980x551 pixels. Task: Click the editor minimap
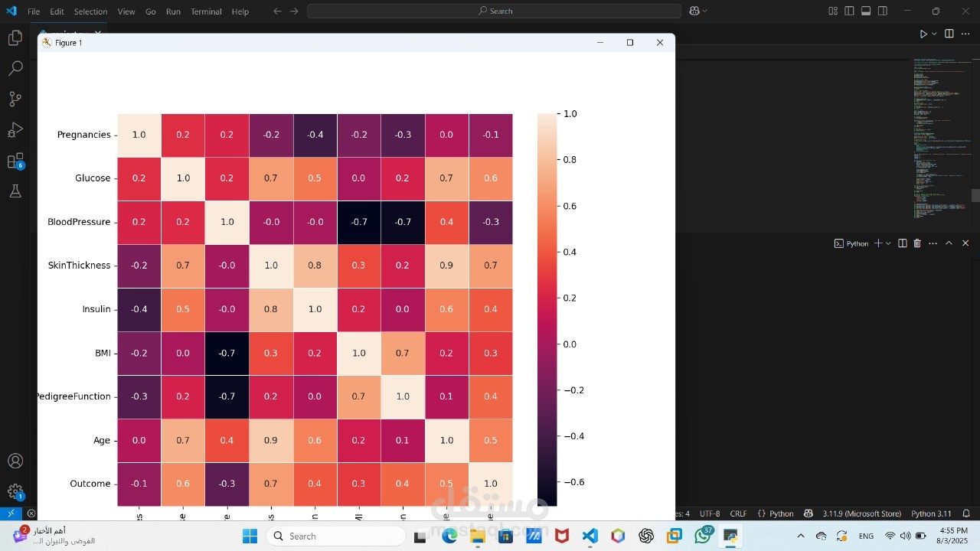(x=942, y=138)
